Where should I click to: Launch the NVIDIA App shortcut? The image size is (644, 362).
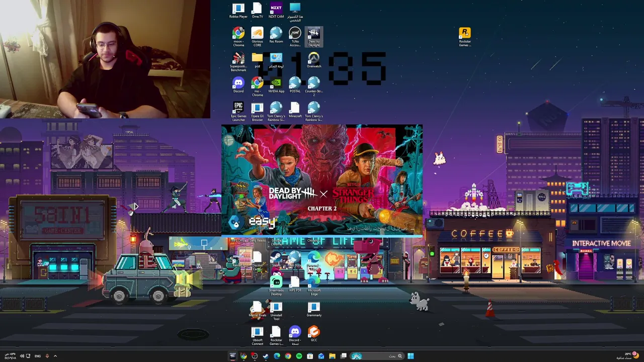pyautogui.click(x=276, y=85)
